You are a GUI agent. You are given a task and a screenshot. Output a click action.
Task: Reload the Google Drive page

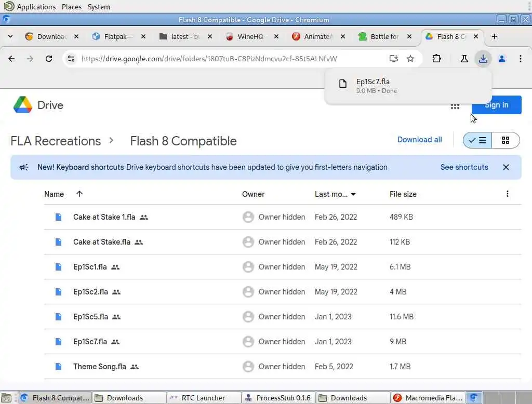pyautogui.click(x=49, y=59)
